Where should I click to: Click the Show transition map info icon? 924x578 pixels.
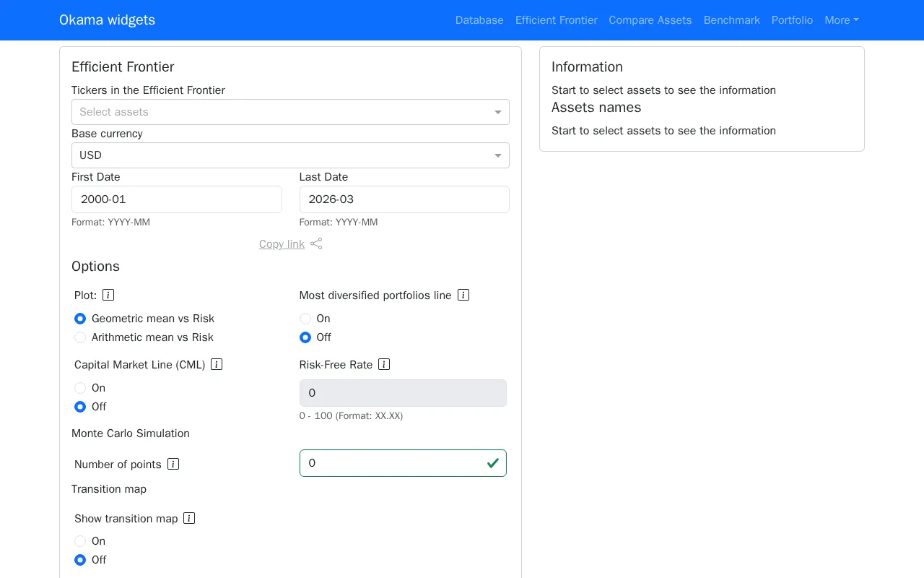(x=189, y=518)
